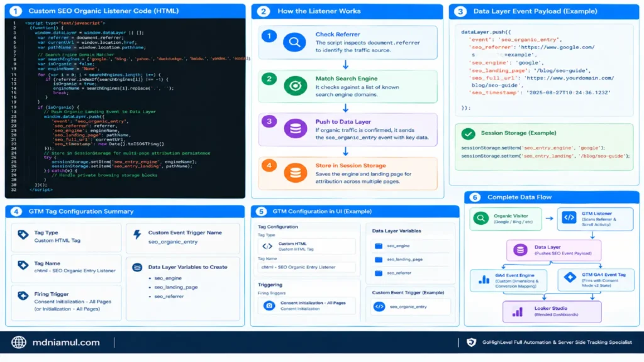This screenshot has width=644, height=362.
Task: Click the seo_referrer bullet under Variables to Create
Action: coord(169,297)
